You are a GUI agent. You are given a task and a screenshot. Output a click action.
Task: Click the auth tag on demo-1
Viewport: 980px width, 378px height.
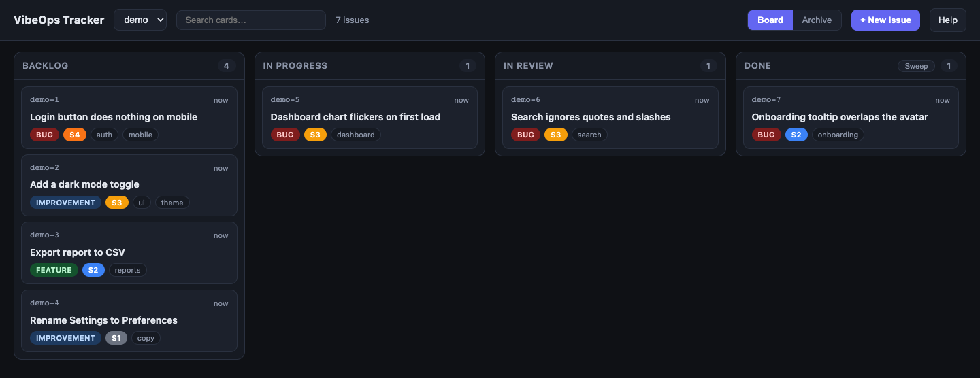(104, 135)
